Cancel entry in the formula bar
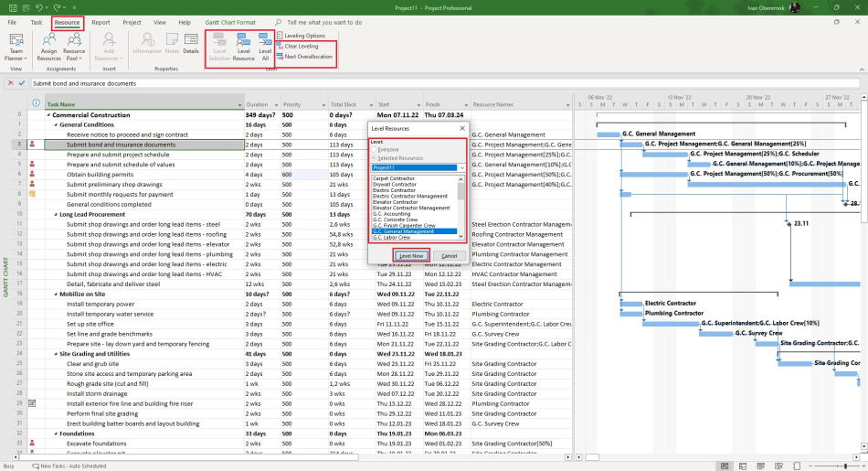Screen dimensions: 868x471 11,83
